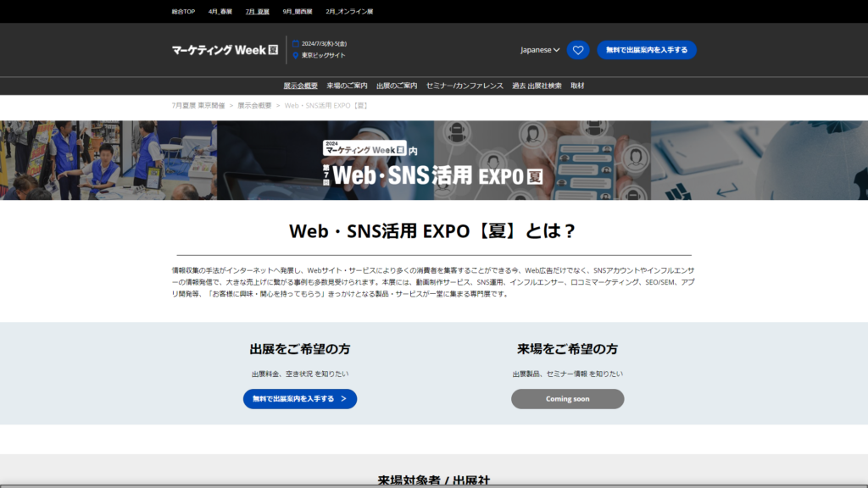The image size is (868, 488).
Task: Click the 来場をご希望の方 heading
Action: pyautogui.click(x=567, y=349)
